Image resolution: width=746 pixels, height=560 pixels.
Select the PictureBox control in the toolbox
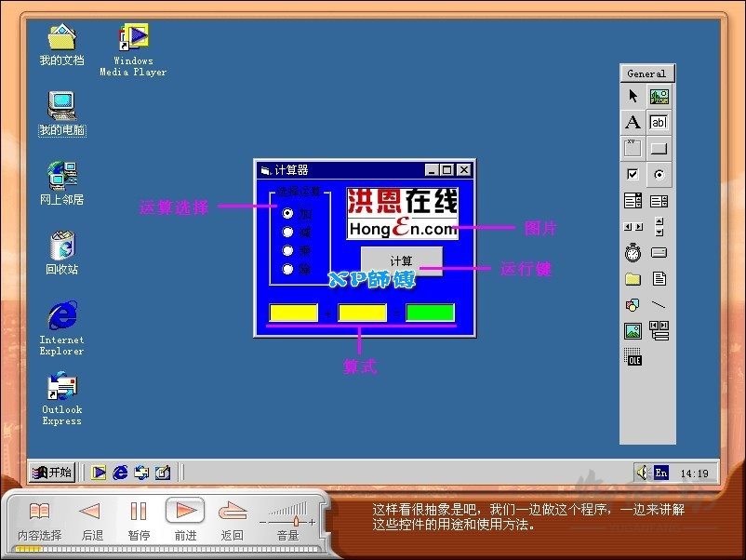point(659,96)
